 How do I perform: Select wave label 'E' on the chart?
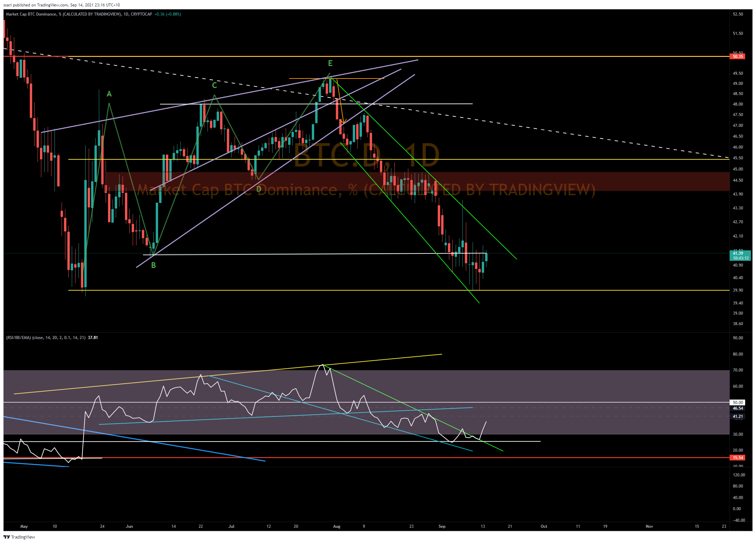330,63
